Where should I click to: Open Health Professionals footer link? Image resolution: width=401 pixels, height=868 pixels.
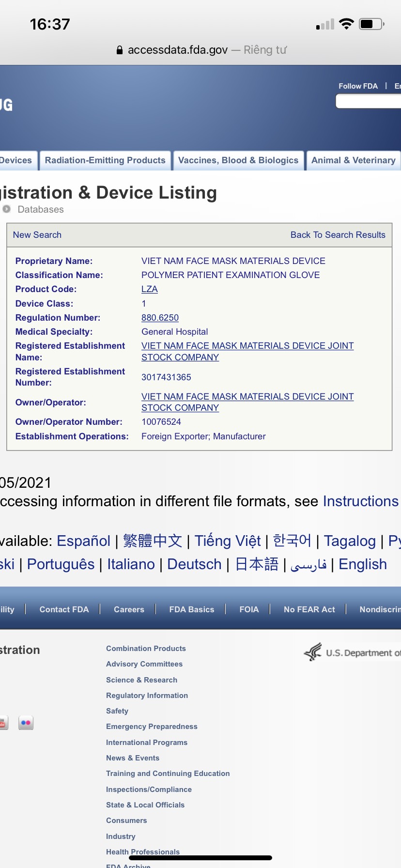pyautogui.click(x=143, y=852)
